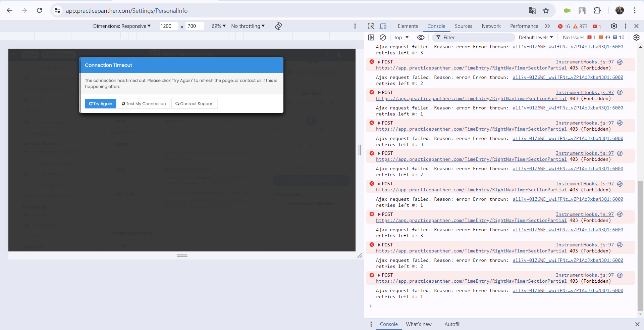Switch to the Sources tab
The image size is (644, 330).
[463, 26]
